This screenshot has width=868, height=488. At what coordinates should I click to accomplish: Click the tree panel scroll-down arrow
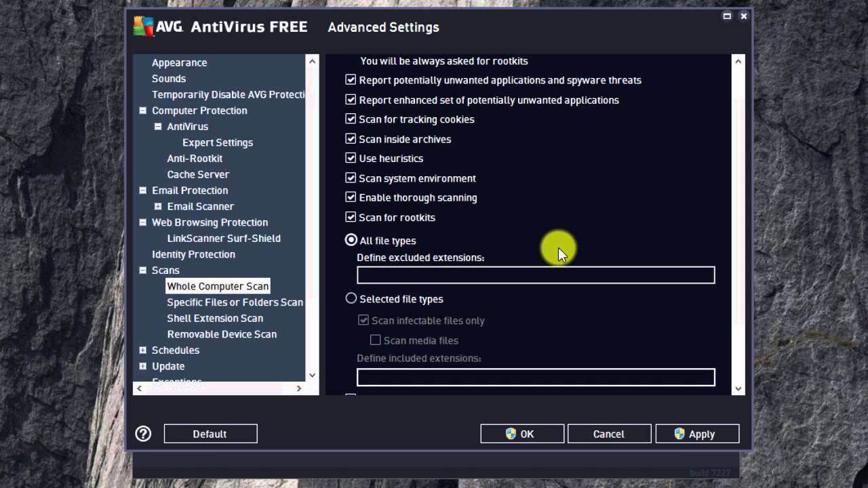[313, 375]
